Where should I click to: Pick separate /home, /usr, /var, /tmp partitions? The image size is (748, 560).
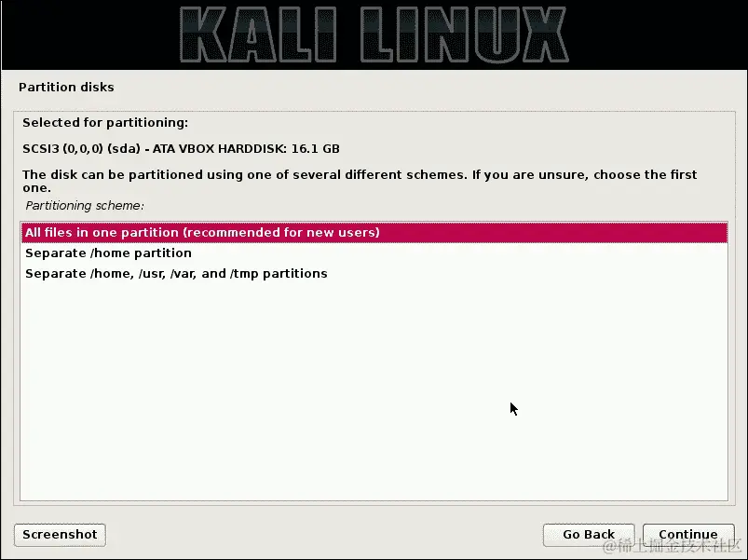click(x=374, y=273)
